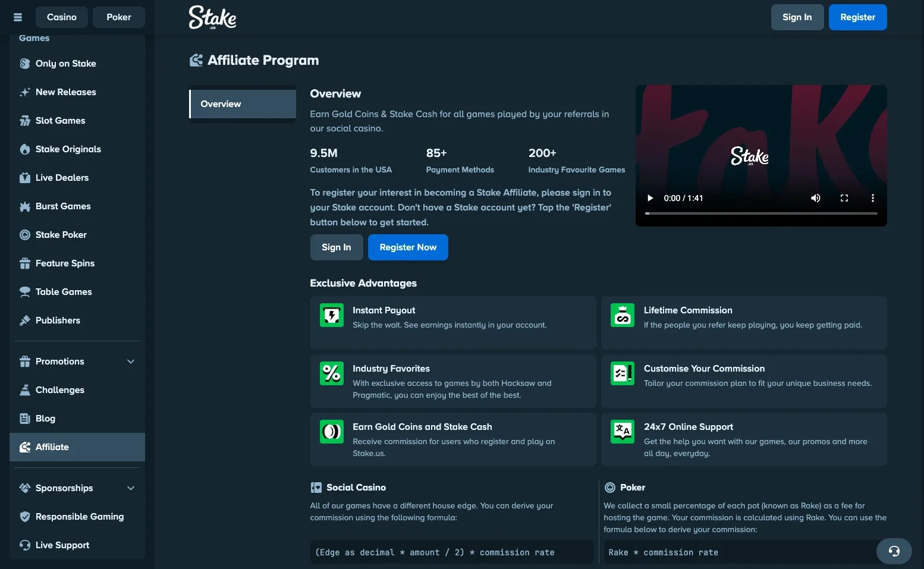Image resolution: width=924 pixels, height=569 pixels.
Task: Open Sponsorships in the sidebar
Action: click(x=77, y=488)
